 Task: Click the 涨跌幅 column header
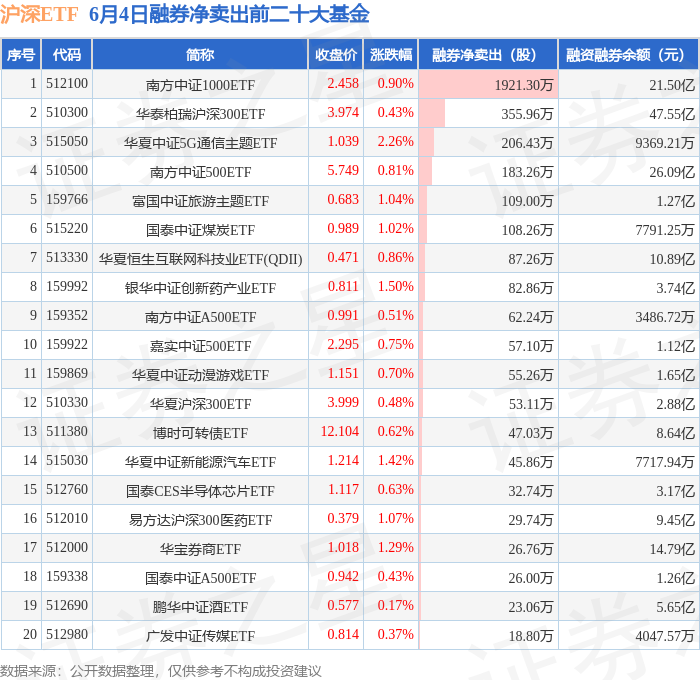click(391, 54)
